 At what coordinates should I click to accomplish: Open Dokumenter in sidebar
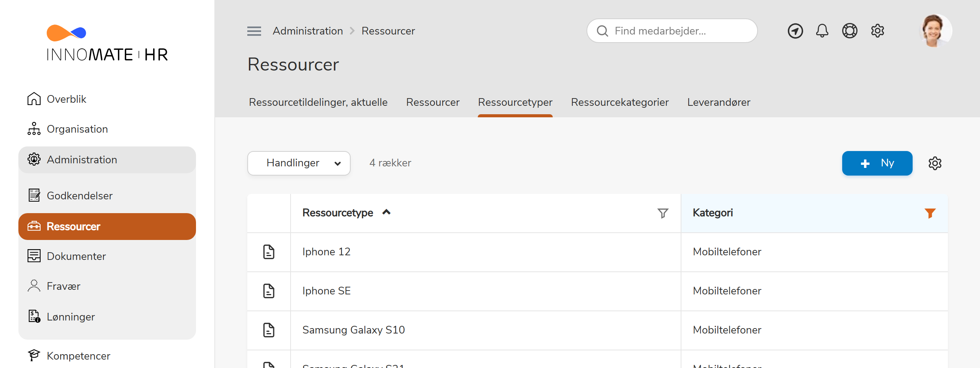click(77, 256)
